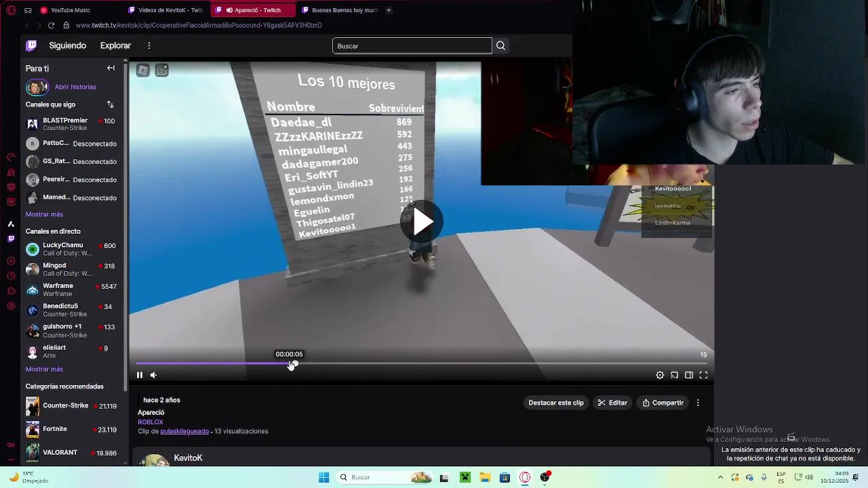Viewport: 868px width, 488px height.
Task: Click the site lock icon in address bar
Action: coord(66,25)
